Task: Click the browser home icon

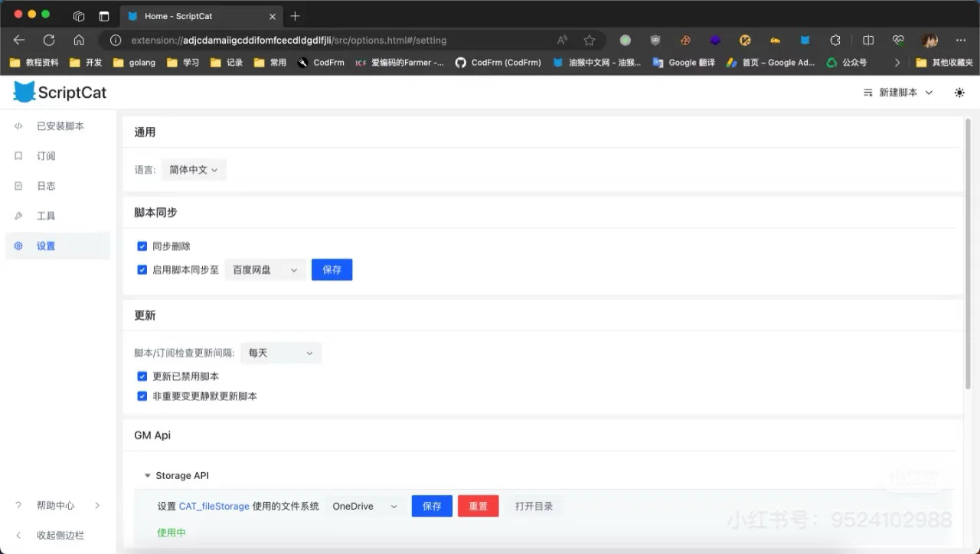Action: tap(79, 40)
